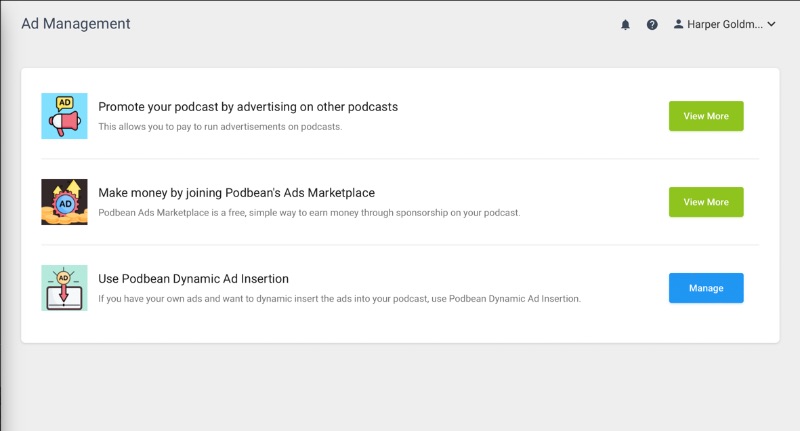800x431 pixels.
Task: Click the user profile person icon
Action: coord(678,24)
